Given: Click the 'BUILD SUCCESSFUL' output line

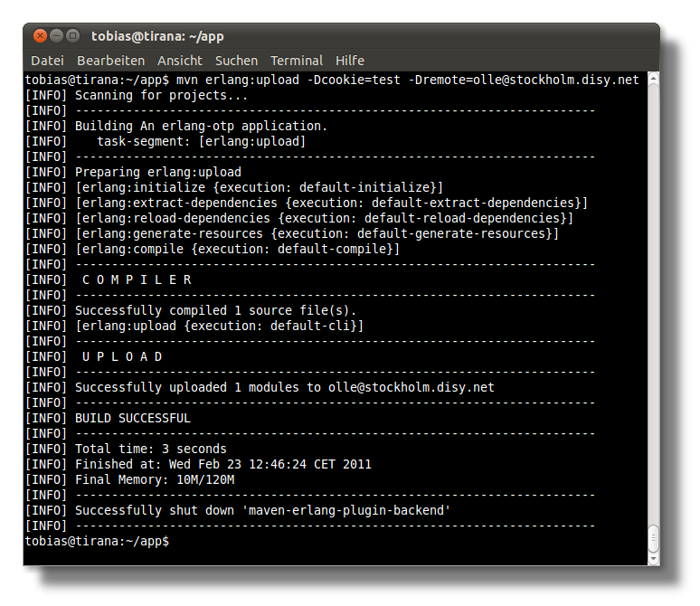Looking at the screenshot, I should pos(133,418).
